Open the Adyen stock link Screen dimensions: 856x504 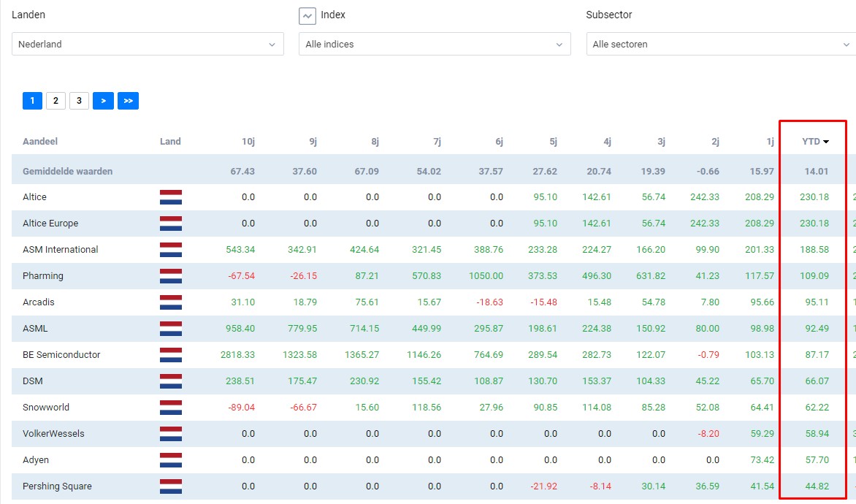(x=36, y=459)
